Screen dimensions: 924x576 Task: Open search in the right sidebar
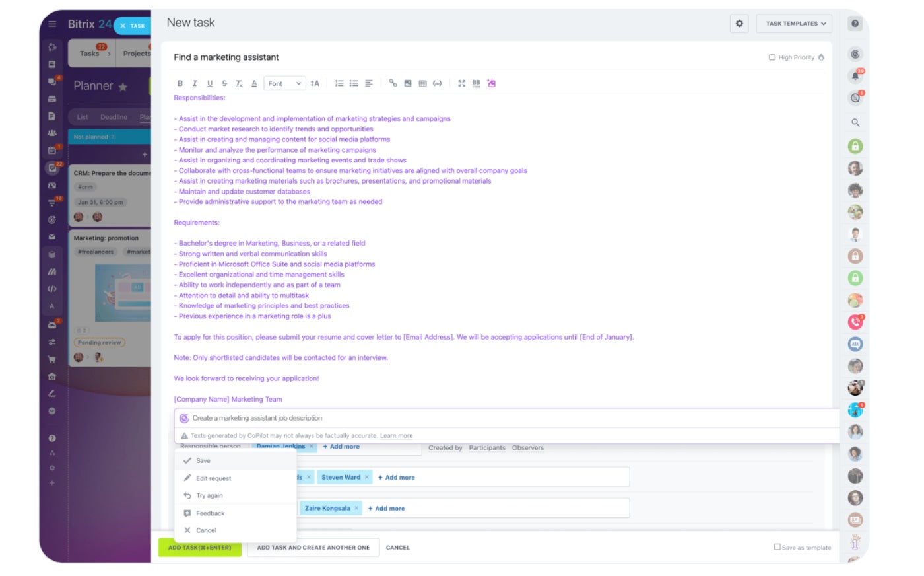click(855, 123)
